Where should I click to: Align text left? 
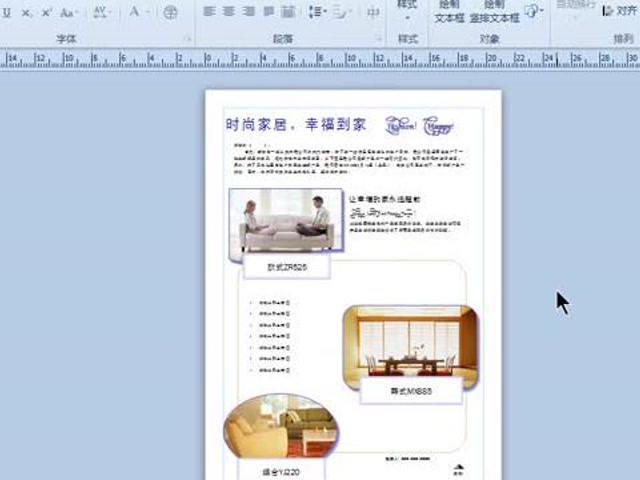(209, 12)
